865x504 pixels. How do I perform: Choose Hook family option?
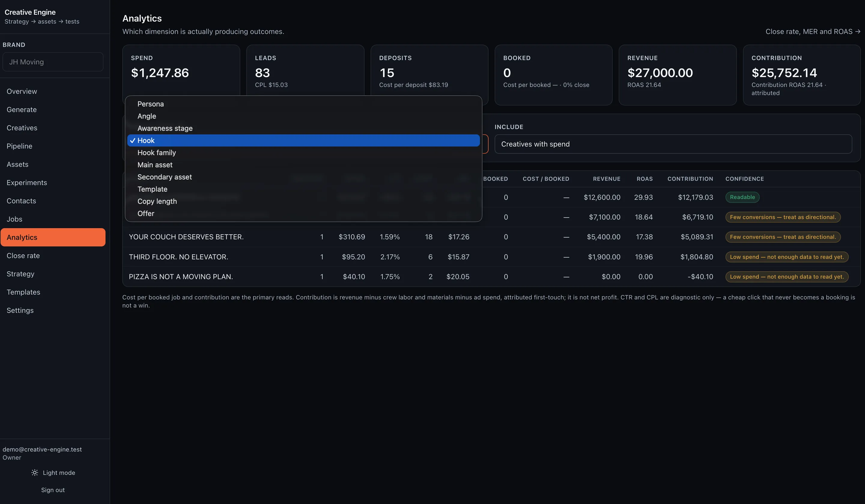[303, 153]
